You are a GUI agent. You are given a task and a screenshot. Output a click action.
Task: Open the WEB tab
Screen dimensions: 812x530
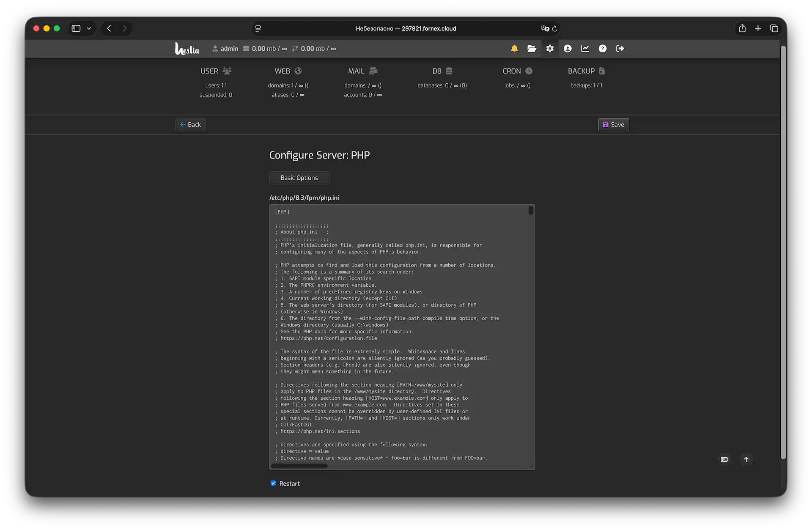[288, 71]
